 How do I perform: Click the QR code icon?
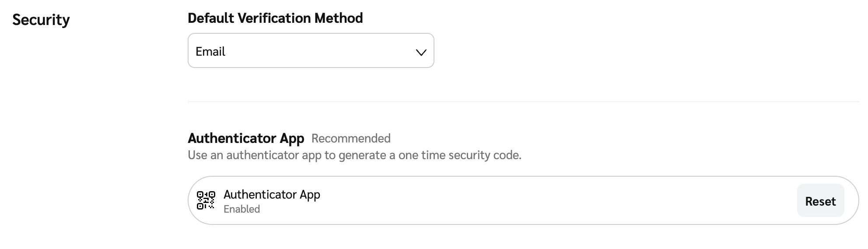point(206,200)
